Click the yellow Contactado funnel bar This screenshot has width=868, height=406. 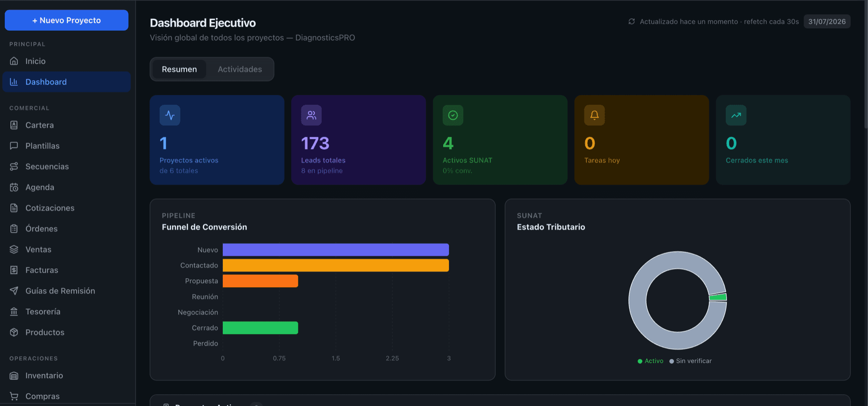pos(336,266)
